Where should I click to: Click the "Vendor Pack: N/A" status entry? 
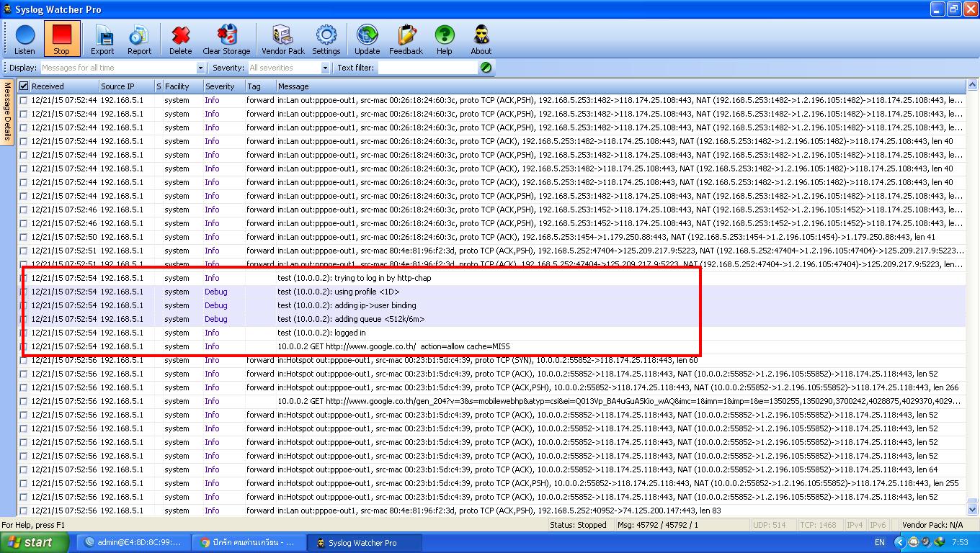pyautogui.click(x=932, y=525)
